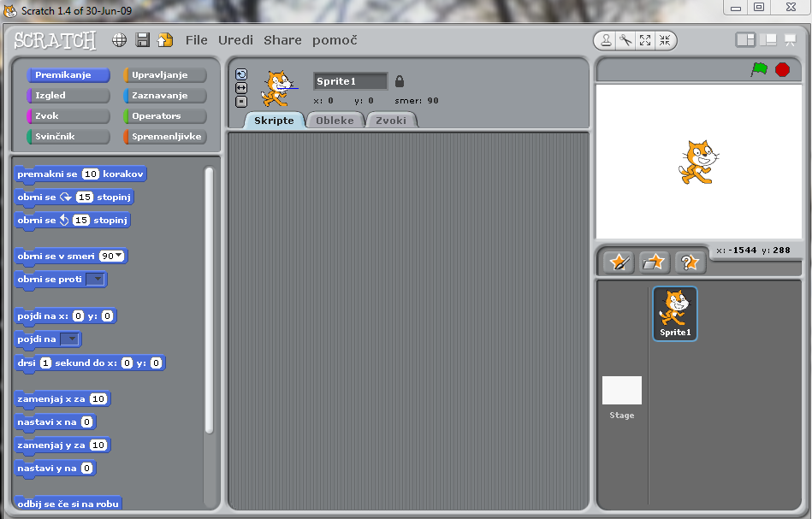Switch to the Obleke tab

335,121
